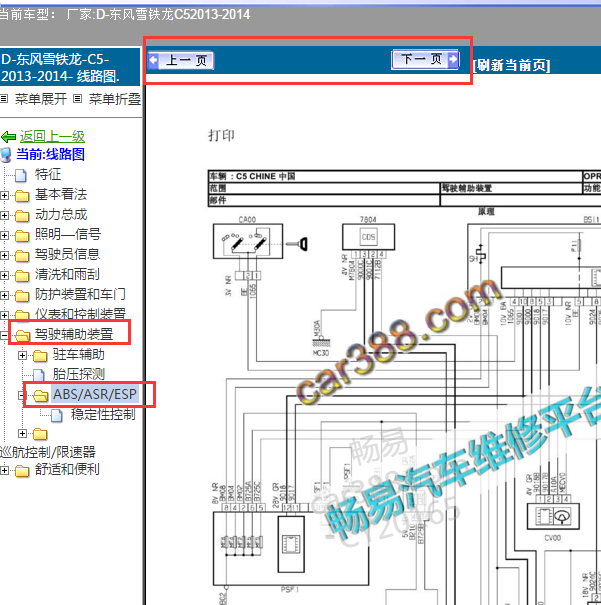The image size is (601, 605).
Task: Click the 特征 page icon
Action: tap(21, 175)
